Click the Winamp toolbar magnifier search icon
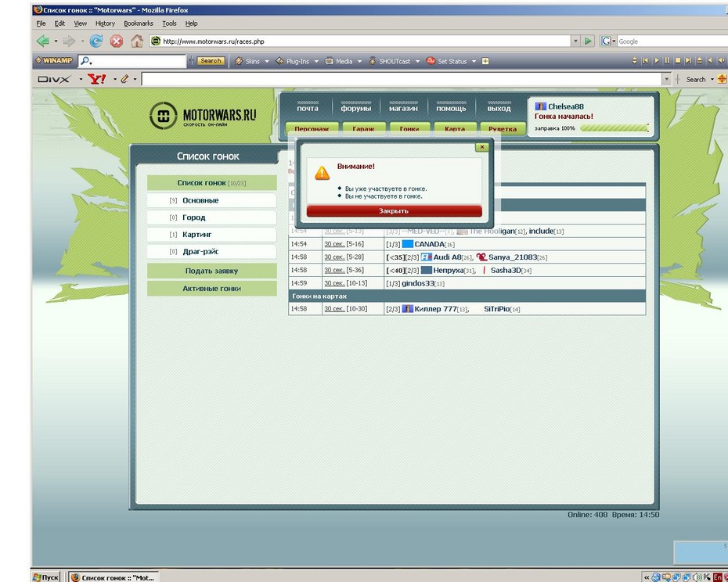Screen dimensions: 728x582 85,61
